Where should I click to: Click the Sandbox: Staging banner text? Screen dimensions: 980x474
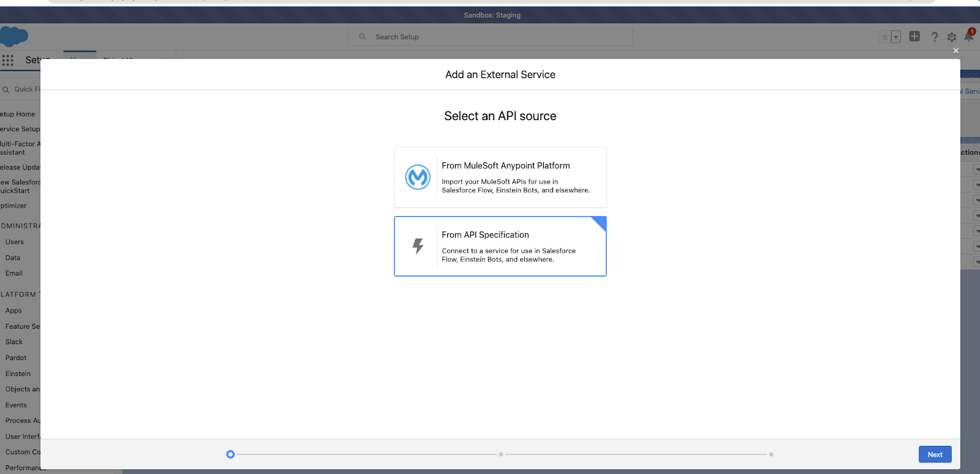[492, 15]
